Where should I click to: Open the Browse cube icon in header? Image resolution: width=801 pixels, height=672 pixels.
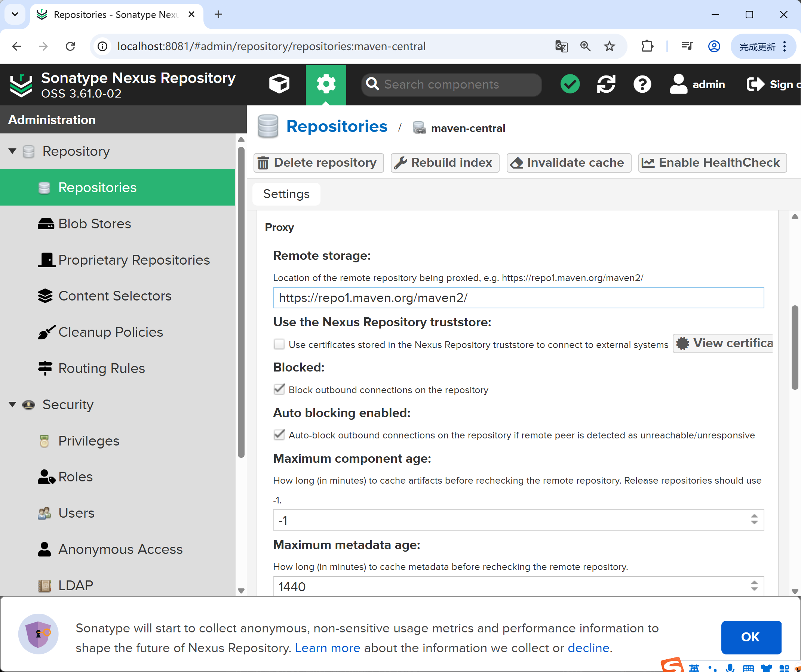279,84
